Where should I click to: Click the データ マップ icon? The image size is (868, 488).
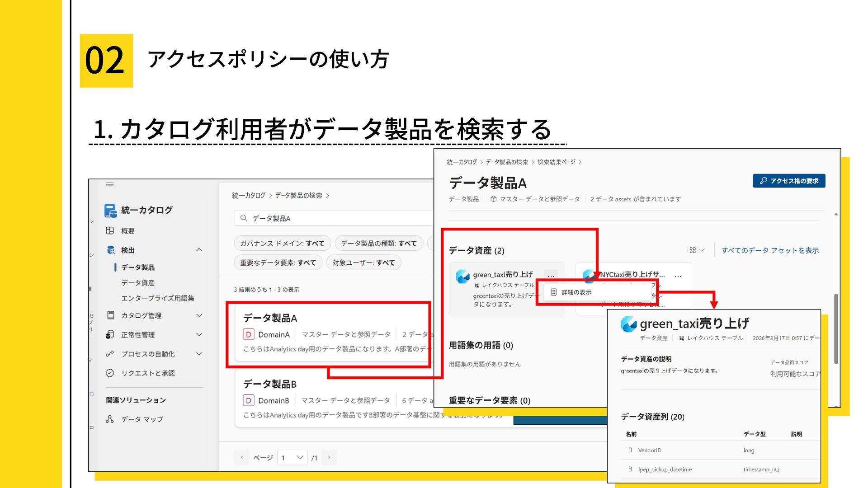click(110, 419)
